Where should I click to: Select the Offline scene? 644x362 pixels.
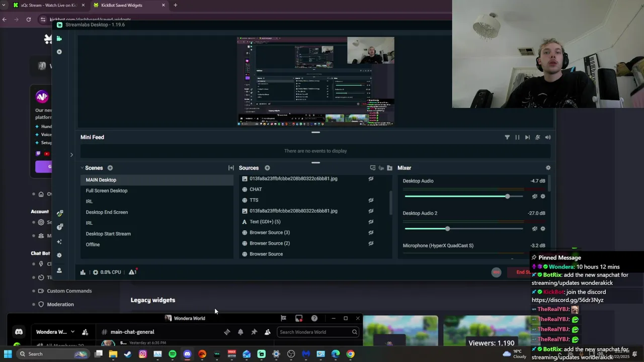point(156,244)
